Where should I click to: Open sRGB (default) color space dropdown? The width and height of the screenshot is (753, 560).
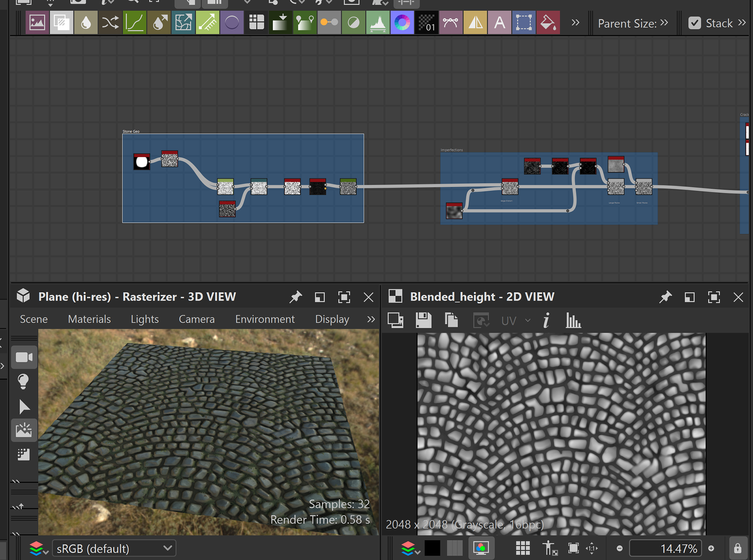(114, 548)
